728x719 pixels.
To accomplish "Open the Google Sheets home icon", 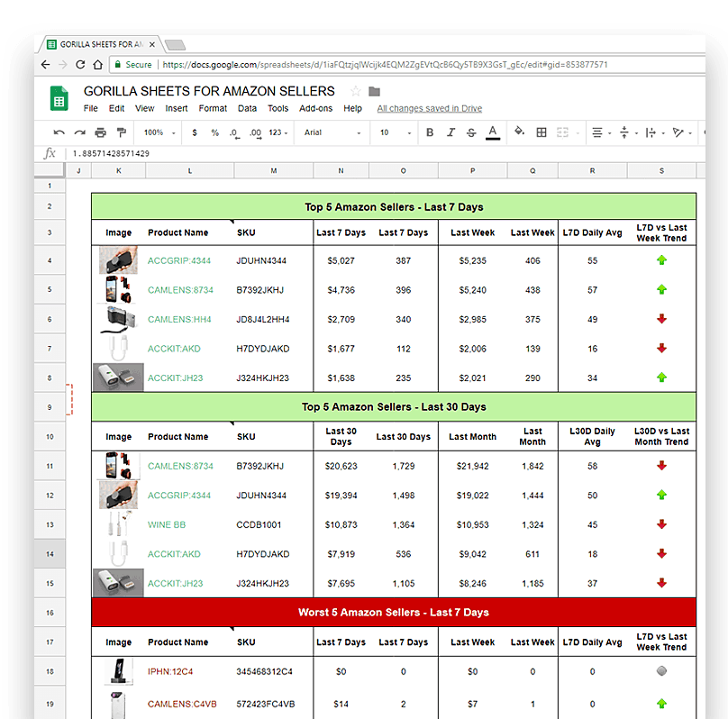I will pos(59,98).
